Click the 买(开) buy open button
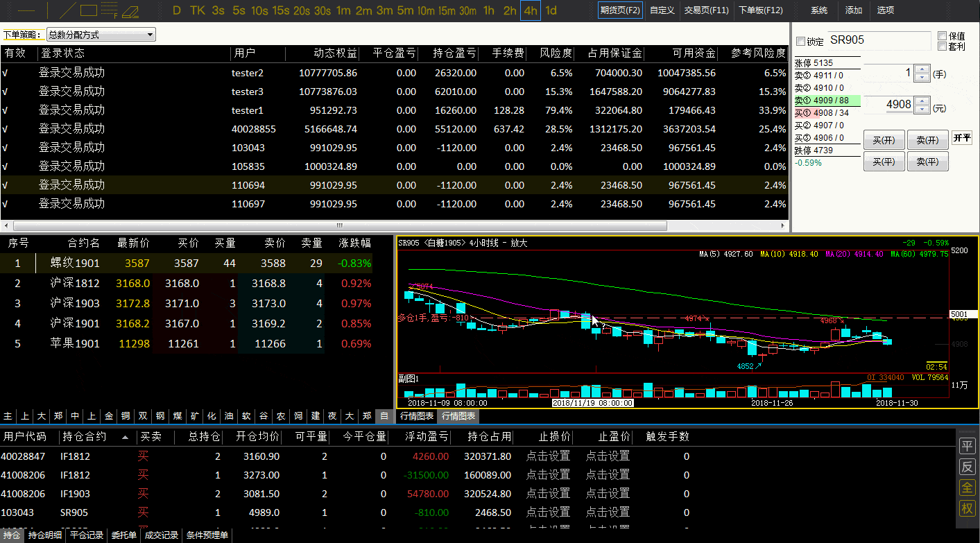Image resolution: width=980 pixels, height=543 pixels. point(884,140)
